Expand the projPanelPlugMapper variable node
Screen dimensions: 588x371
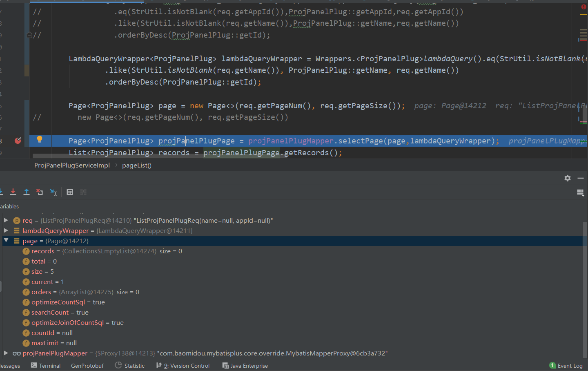tap(6, 353)
